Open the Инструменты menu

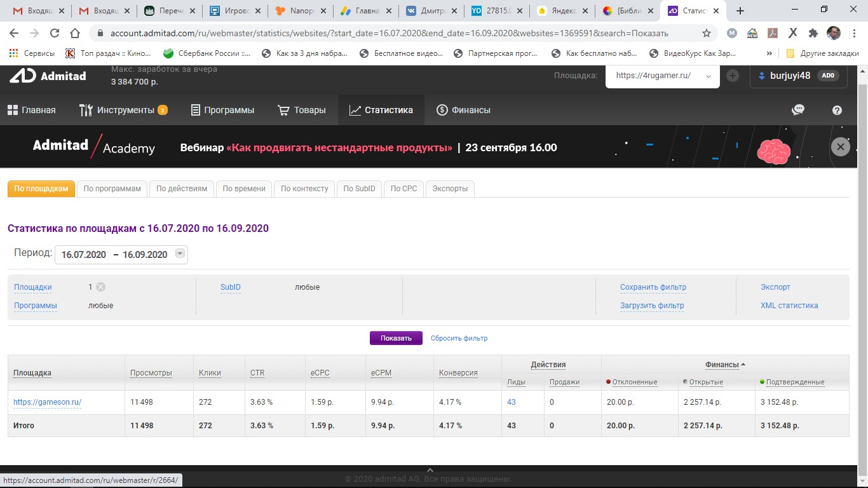pyautogui.click(x=123, y=110)
